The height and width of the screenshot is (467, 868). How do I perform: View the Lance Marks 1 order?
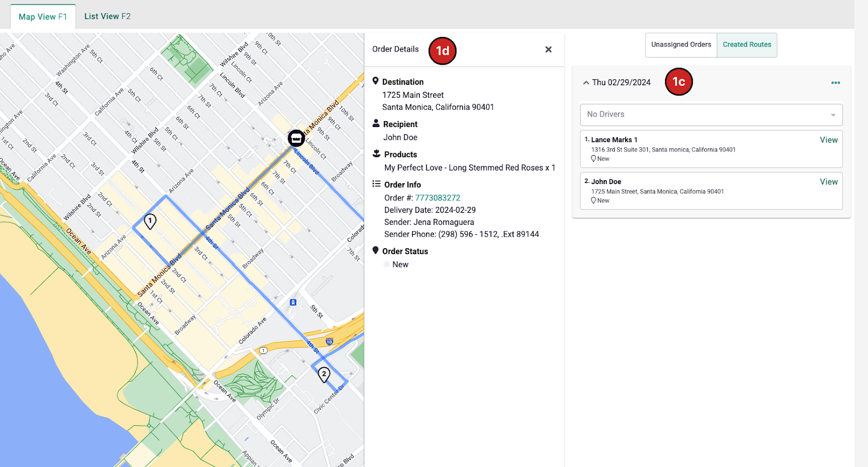coord(828,140)
